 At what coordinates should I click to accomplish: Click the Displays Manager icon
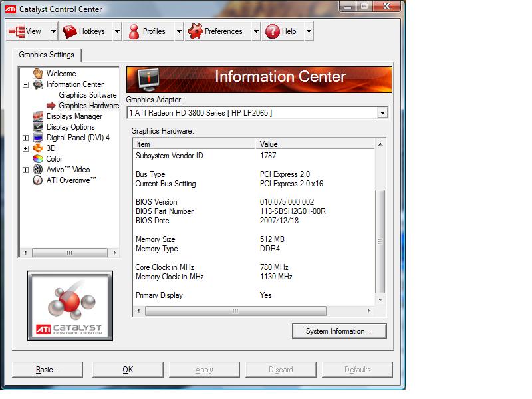38,116
